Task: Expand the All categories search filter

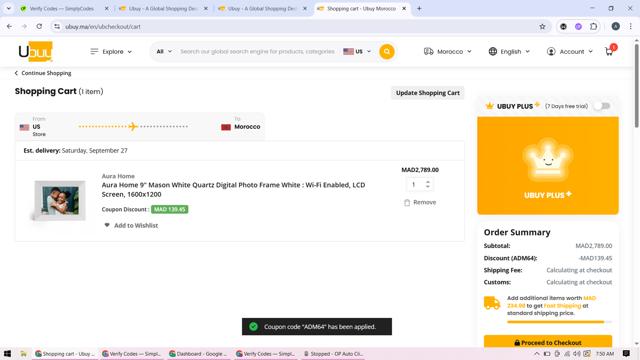Action: click(164, 51)
